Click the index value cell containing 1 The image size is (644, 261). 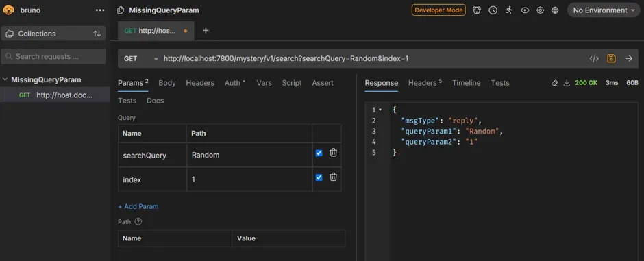pyautogui.click(x=249, y=179)
